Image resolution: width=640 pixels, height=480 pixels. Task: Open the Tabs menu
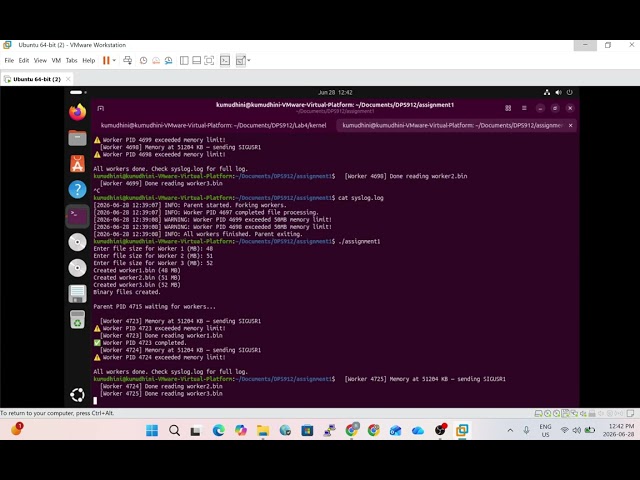(x=71, y=60)
